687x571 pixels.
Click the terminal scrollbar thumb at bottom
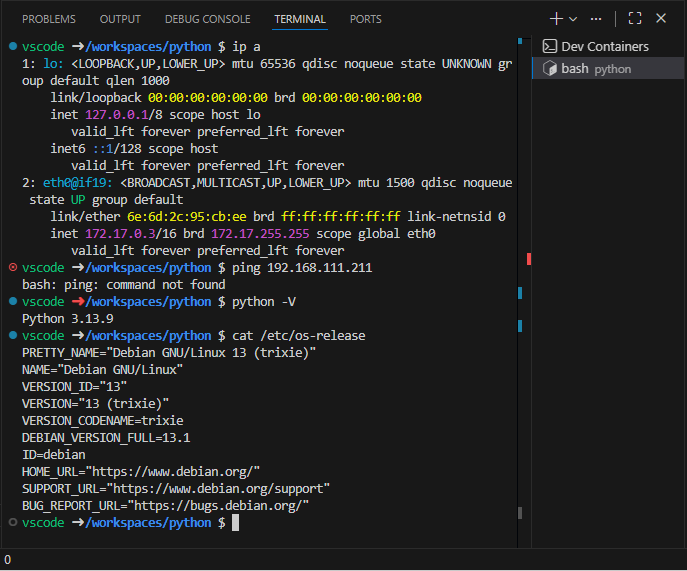(x=520, y=513)
